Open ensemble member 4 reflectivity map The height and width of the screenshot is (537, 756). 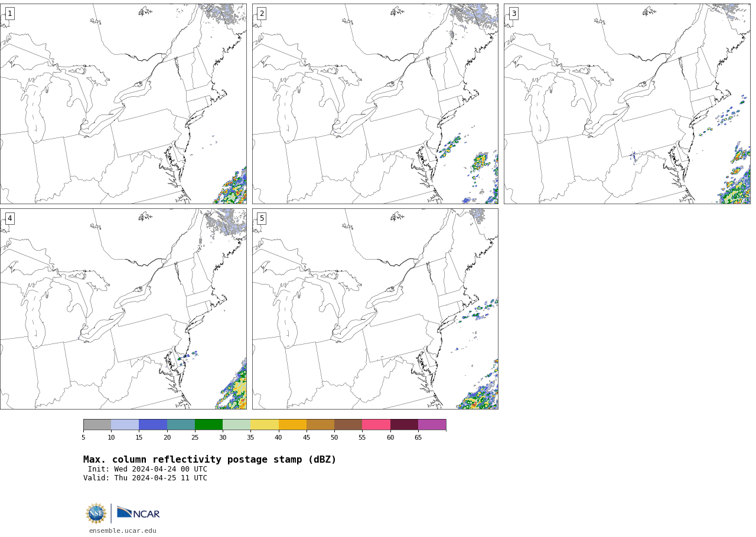123,309
